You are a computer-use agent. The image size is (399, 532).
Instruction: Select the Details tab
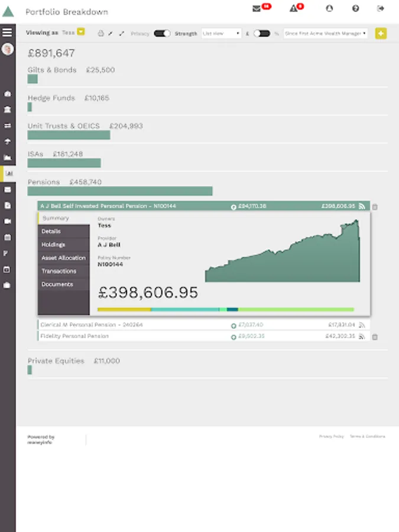coord(63,231)
